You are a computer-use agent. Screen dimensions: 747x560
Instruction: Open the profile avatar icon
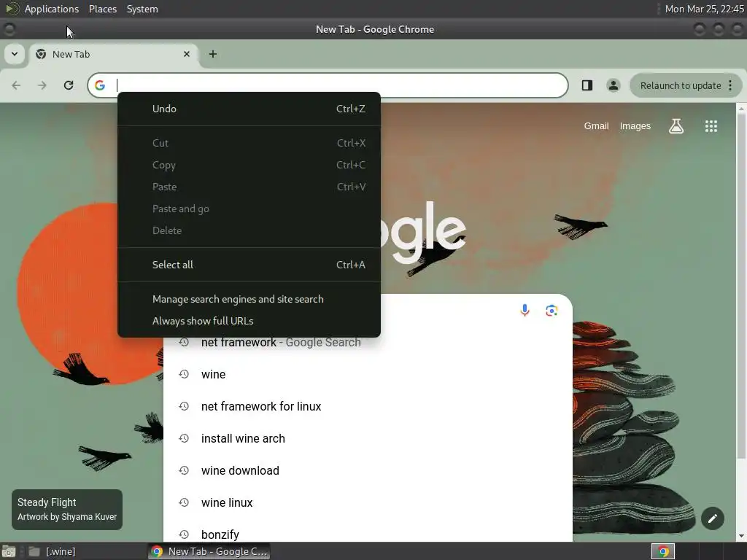tap(613, 85)
